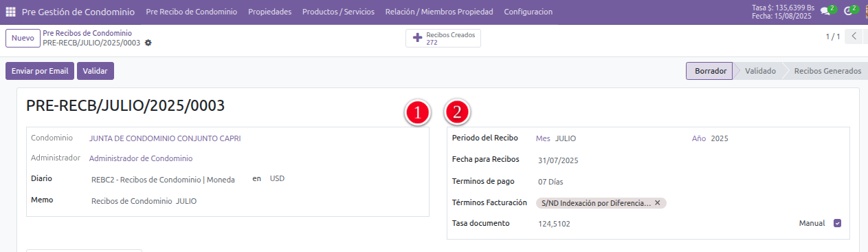
Task: Click the Validar button
Action: [x=95, y=71]
